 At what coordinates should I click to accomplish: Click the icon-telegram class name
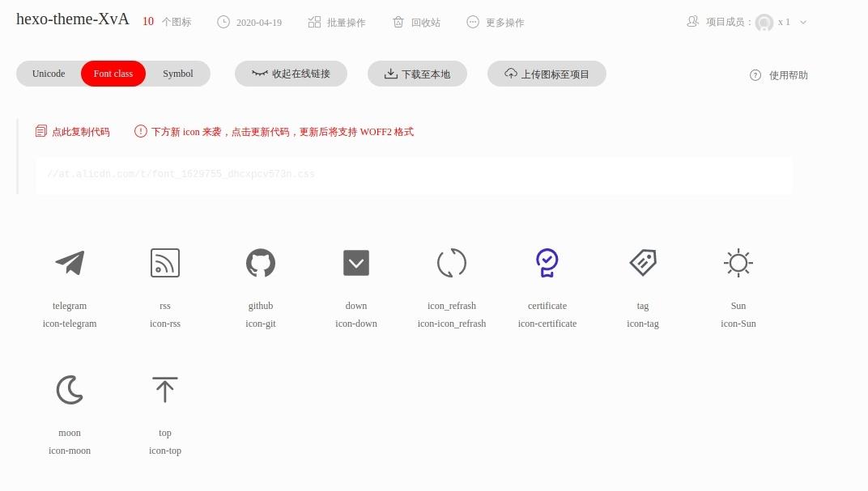coord(70,324)
